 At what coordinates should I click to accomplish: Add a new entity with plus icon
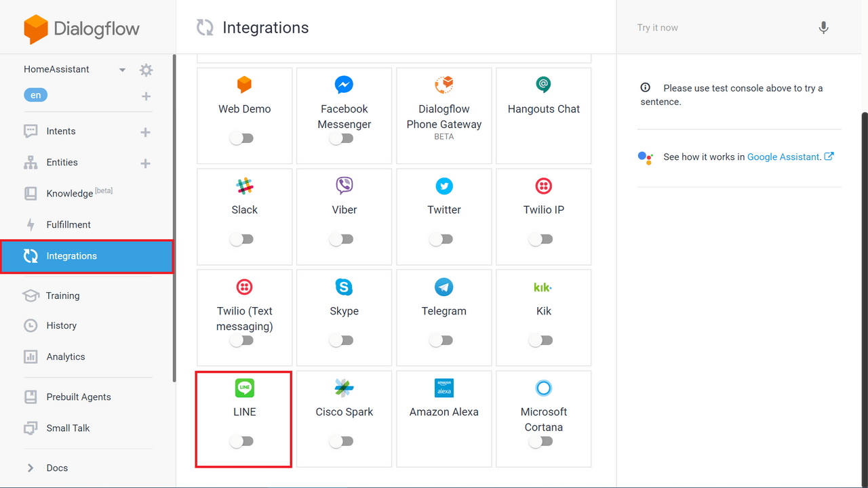pos(145,163)
